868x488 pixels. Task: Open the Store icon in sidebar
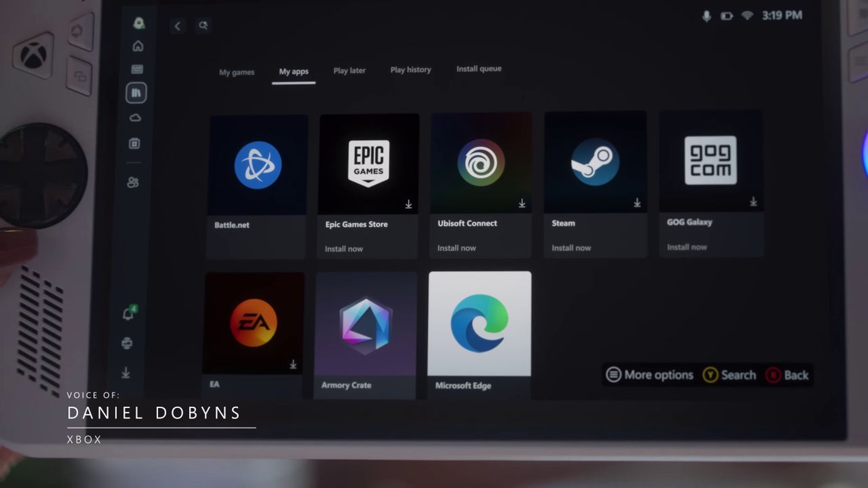click(x=134, y=143)
